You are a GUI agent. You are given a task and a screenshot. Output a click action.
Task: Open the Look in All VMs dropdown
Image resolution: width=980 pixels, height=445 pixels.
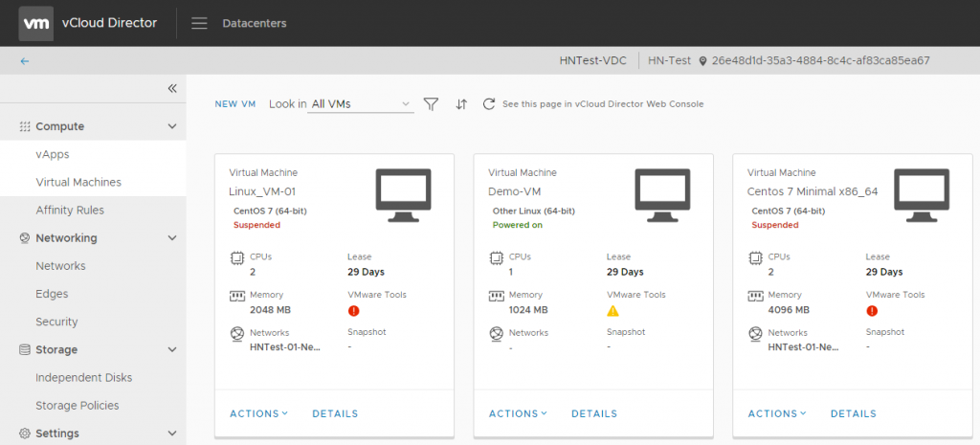(x=361, y=103)
